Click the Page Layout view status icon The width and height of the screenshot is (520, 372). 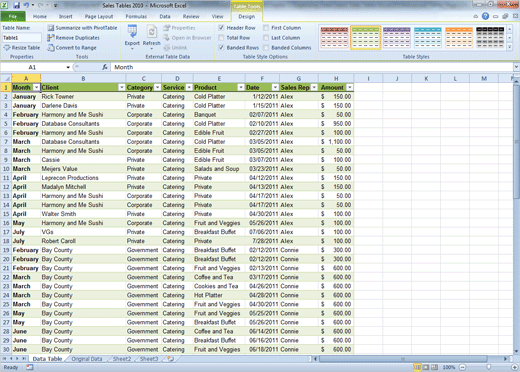pyautogui.click(x=426, y=367)
